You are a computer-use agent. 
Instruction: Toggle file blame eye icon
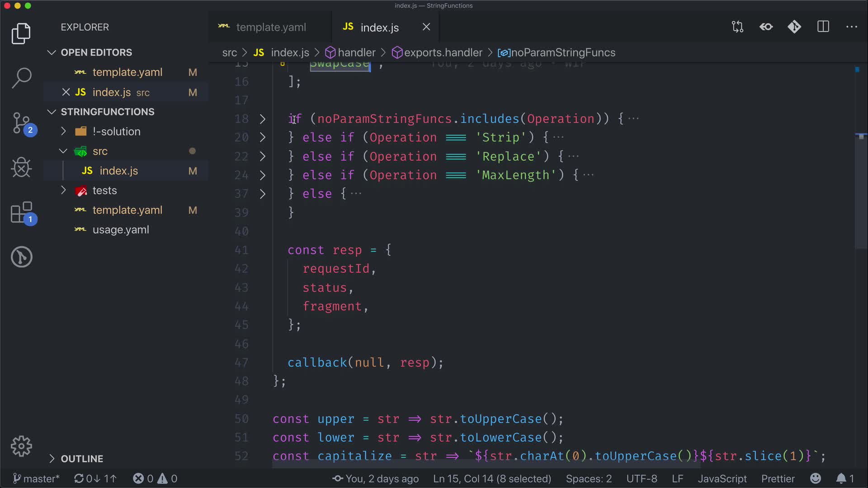[x=766, y=27]
